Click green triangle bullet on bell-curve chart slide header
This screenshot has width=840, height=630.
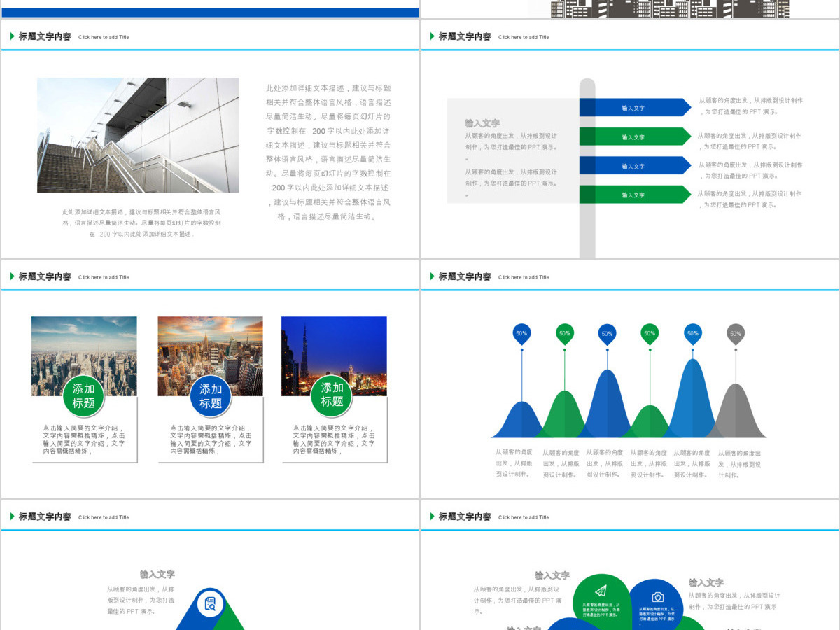[x=432, y=276]
